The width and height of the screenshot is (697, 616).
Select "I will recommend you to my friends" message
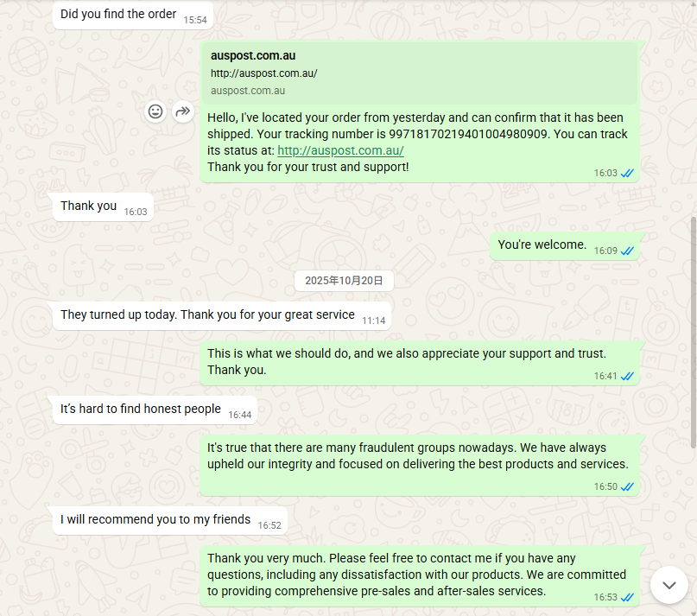[x=155, y=520]
